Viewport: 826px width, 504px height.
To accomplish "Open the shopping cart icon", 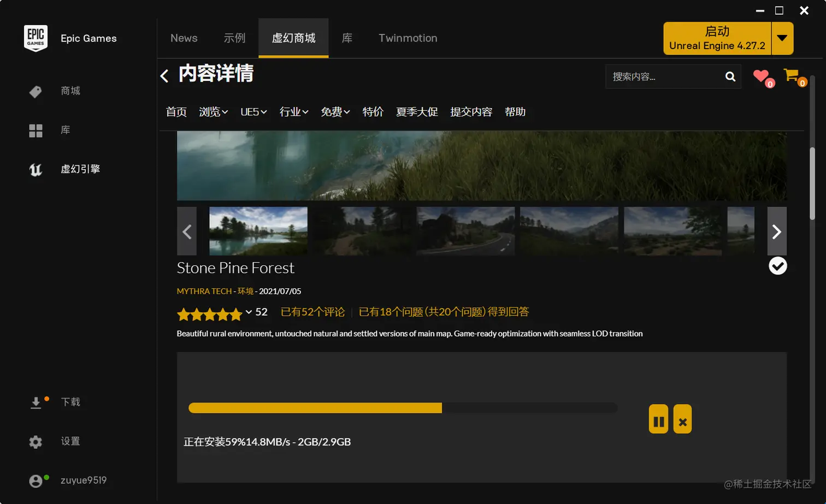I will click(x=791, y=75).
